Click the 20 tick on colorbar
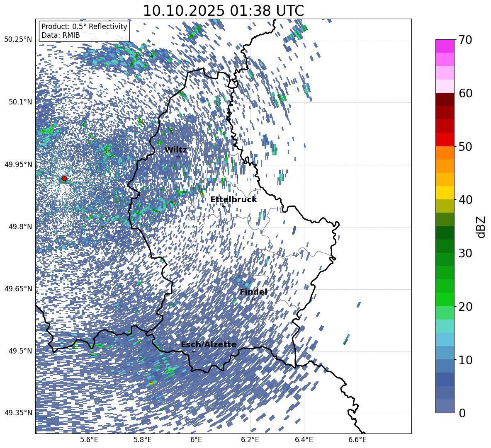The height and width of the screenshot is (448, 491). (x=465, y=306)
